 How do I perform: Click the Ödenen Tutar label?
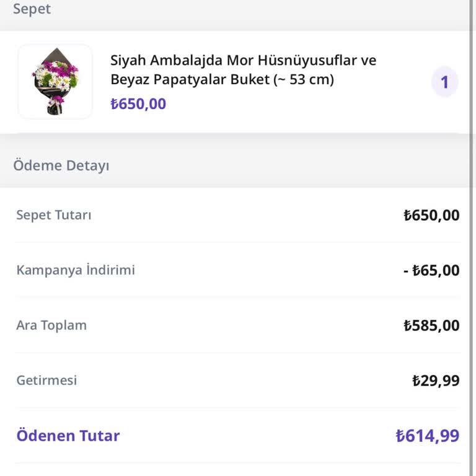tap(68, 436)
